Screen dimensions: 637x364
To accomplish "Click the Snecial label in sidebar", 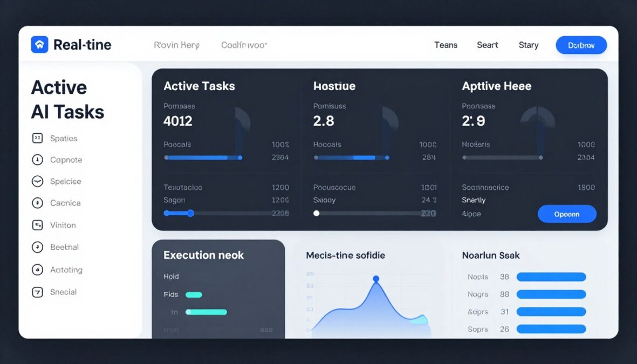I will [63, 292].
